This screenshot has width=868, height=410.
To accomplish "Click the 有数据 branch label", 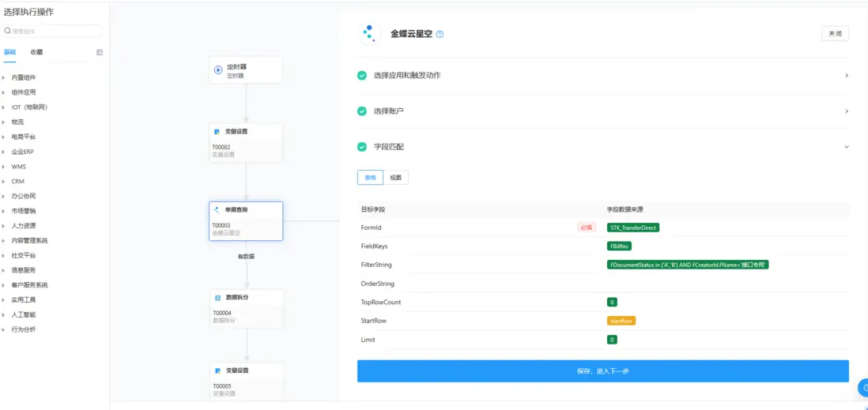I will point(247,257).
